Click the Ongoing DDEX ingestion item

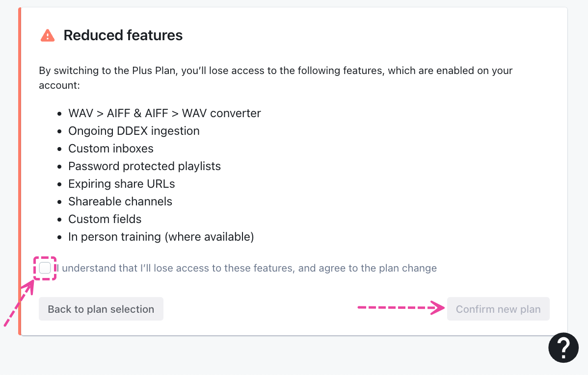(x=134, y=131)
